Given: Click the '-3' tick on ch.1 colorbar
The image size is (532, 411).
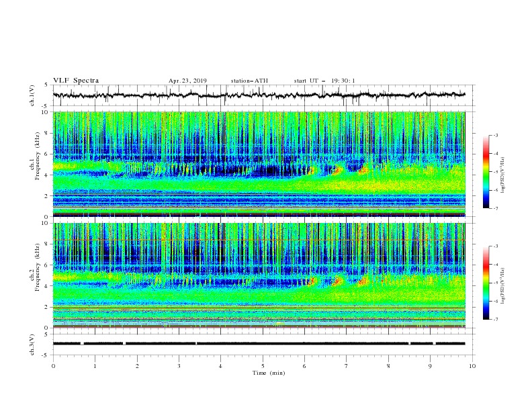Looking at the screenshot, I should pyautogui.click(x=494, y=135).
